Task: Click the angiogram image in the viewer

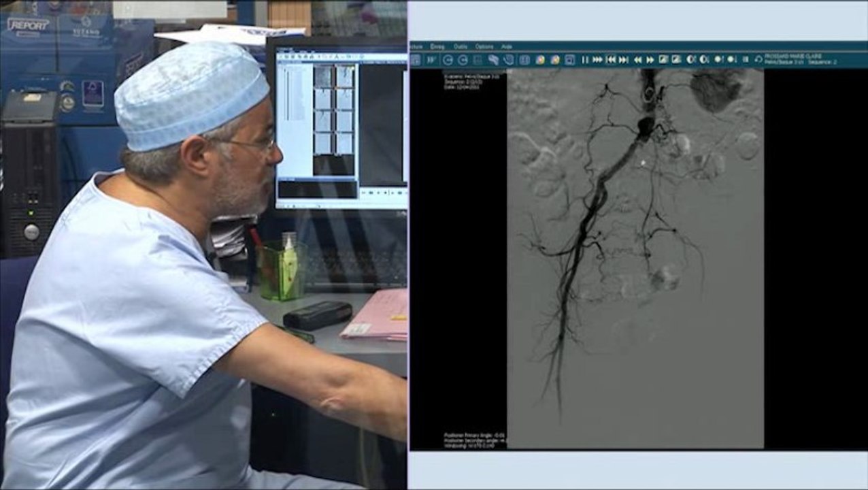Action: point(635,259)
